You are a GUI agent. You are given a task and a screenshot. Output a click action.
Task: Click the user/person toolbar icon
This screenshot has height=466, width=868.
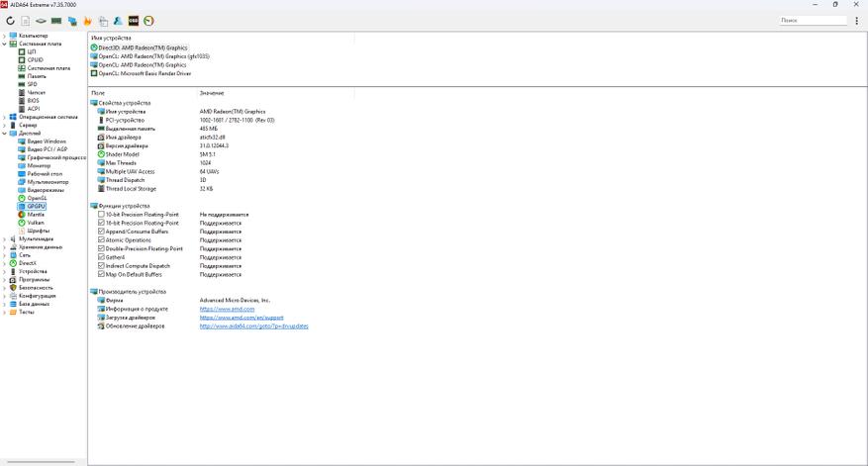(118, 21)
